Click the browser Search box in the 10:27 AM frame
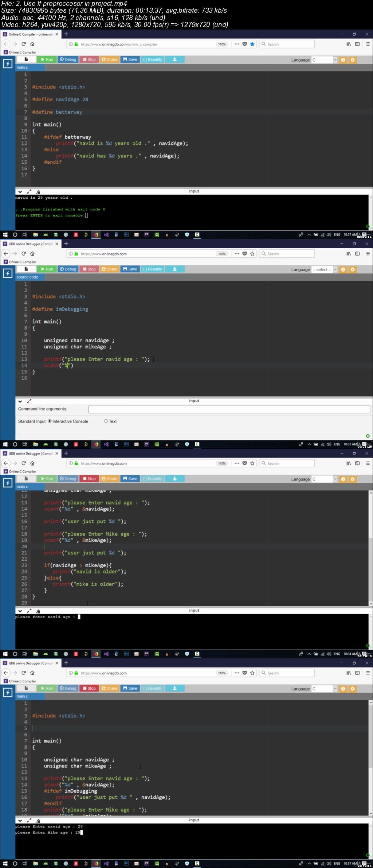This screenshot has width=373, height=868. pyautogui.click(x=287, y=44)
